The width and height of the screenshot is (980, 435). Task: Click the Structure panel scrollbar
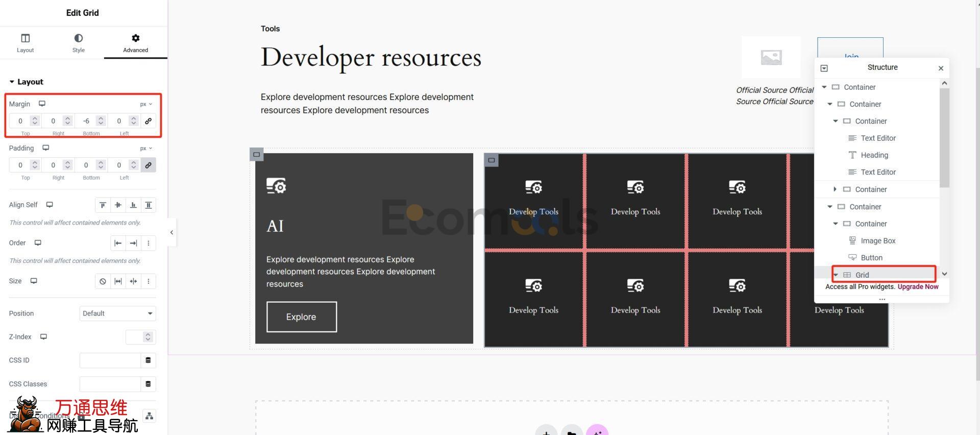(944, 138)
